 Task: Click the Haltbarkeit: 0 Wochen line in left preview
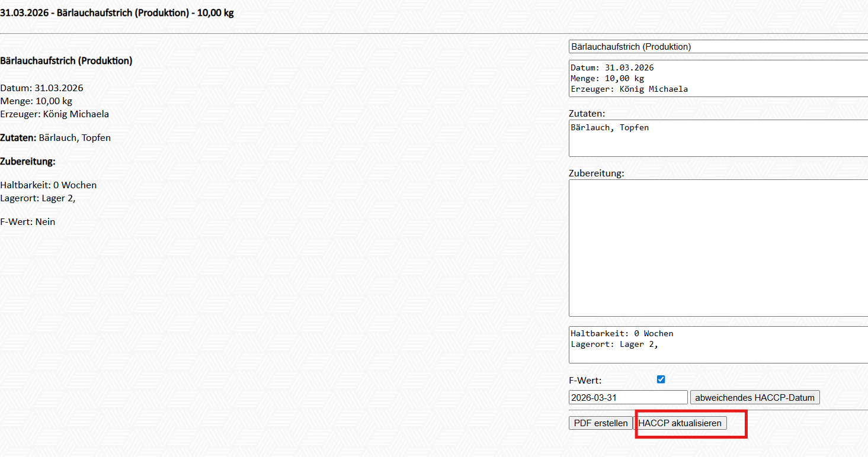[49, 185]
